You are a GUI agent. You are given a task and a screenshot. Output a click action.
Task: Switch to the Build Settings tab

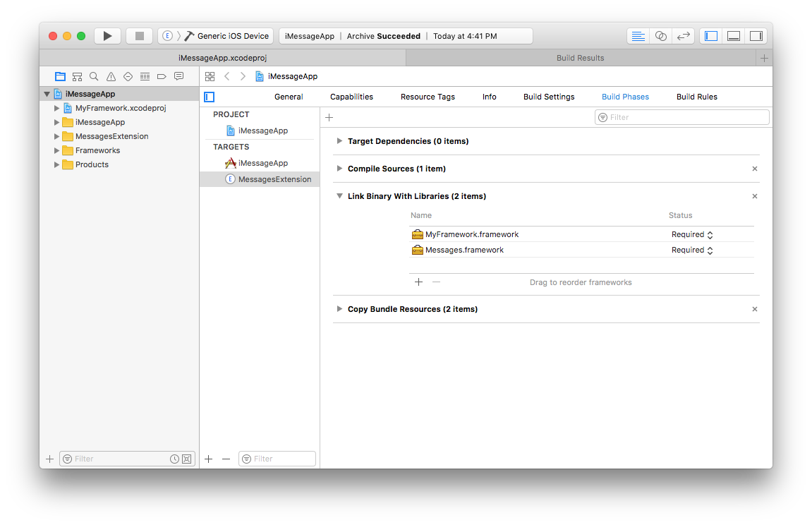tap(548, 97)
